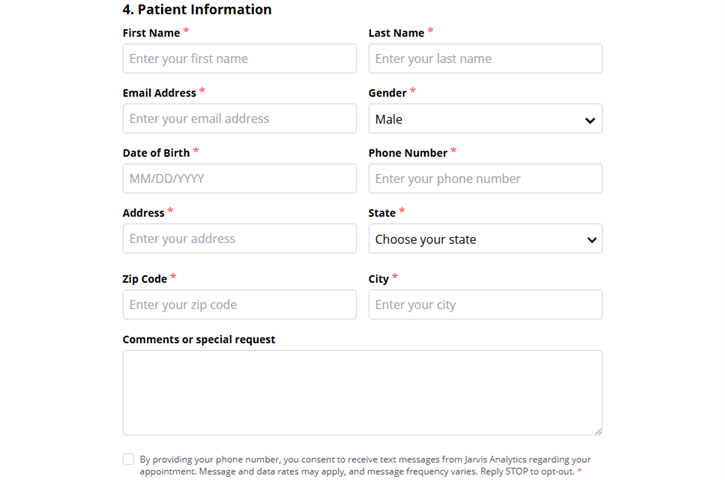Click the First Name input field

coord(239,59)
